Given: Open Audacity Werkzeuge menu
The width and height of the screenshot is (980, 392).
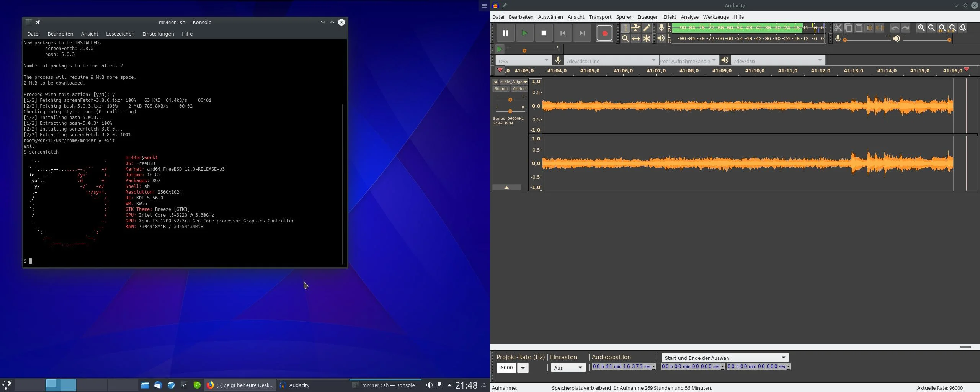Looking at the screenshot, I should tap(715, 17).
